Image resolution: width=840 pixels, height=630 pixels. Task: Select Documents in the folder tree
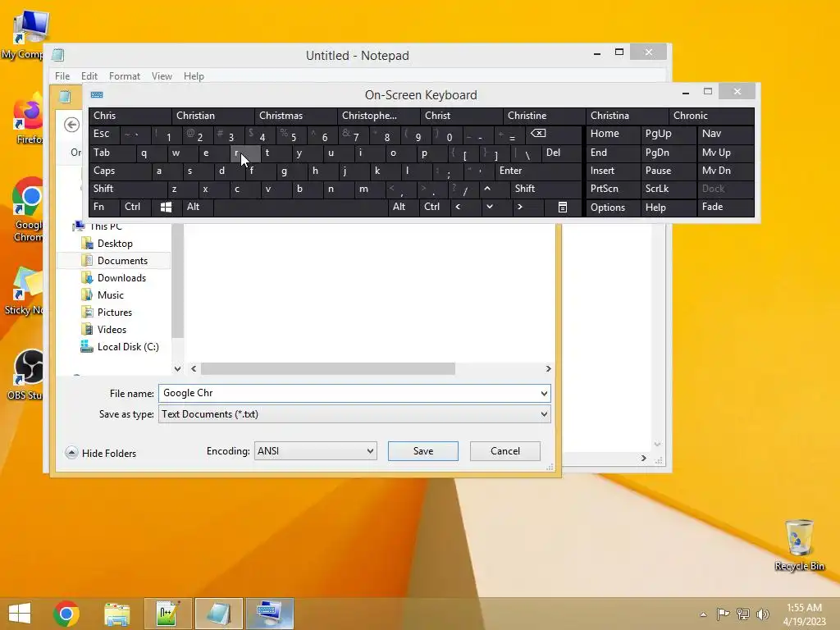click(x=122, y=261)
